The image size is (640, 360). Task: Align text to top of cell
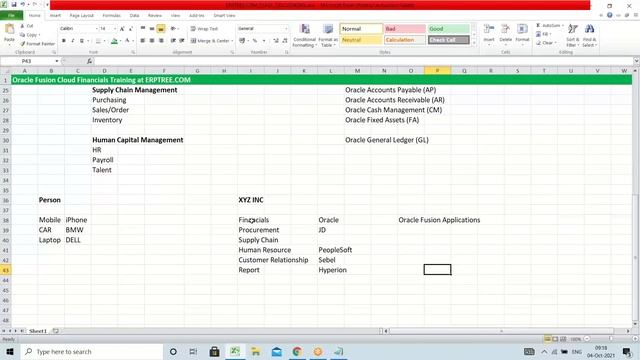point(142,29)
